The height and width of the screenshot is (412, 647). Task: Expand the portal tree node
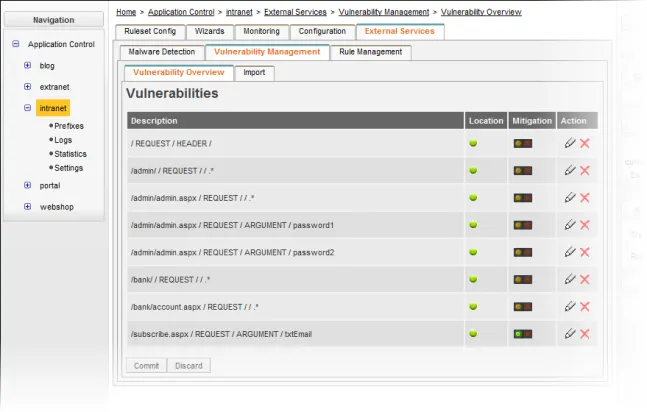point(27,185)
